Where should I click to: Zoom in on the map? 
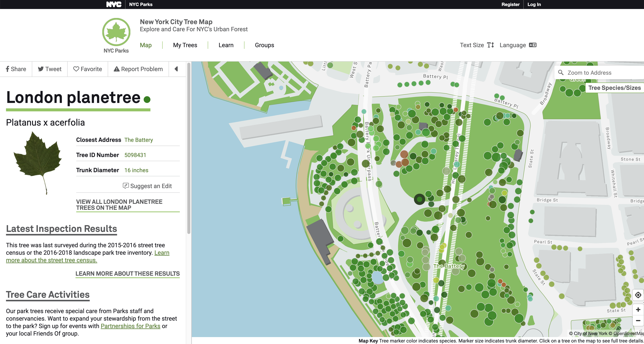(x=638, y=310)
